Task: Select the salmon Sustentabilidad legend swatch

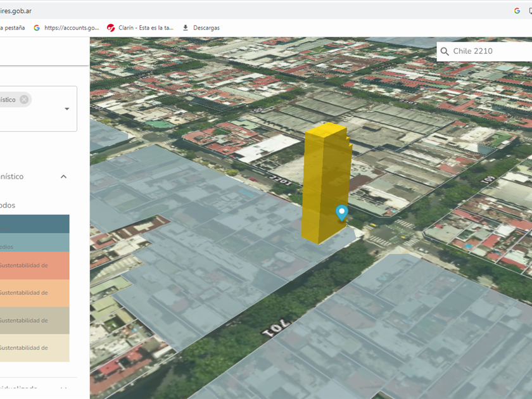Action: pyautogui.click(x=34, y=265)
